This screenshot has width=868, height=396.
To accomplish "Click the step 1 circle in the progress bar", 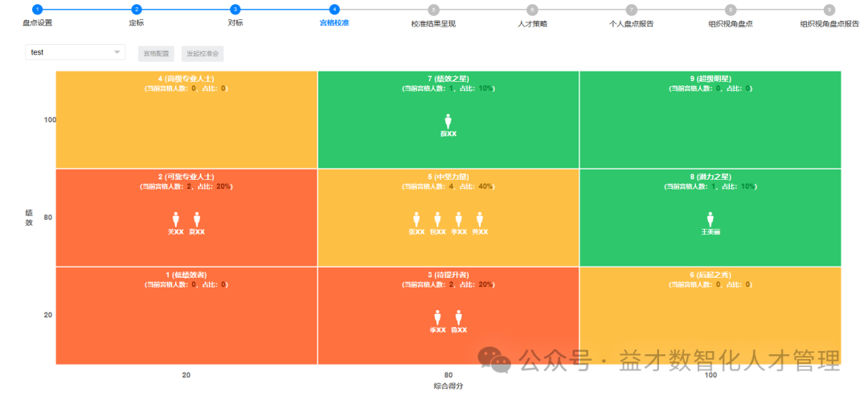I will click(37, 10).
